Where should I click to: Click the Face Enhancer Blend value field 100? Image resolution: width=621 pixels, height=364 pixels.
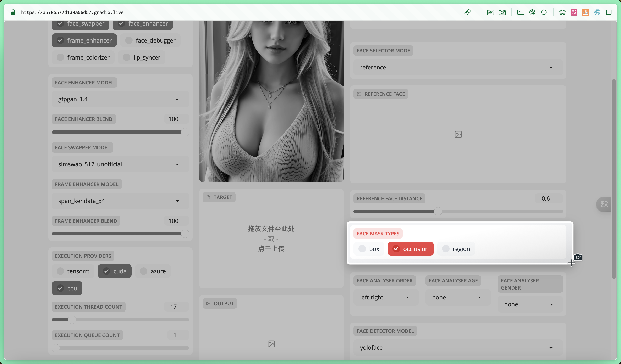click(176, 119)
